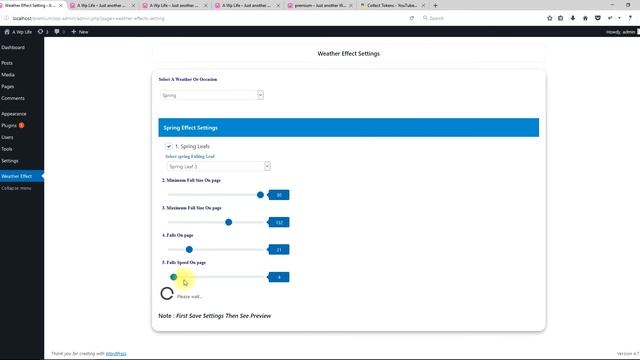This screenshot has height=360, width=640.
Task: Click the Maximum Fall Size slider handle
Action: pyautogui.click(x=229, y=222)
